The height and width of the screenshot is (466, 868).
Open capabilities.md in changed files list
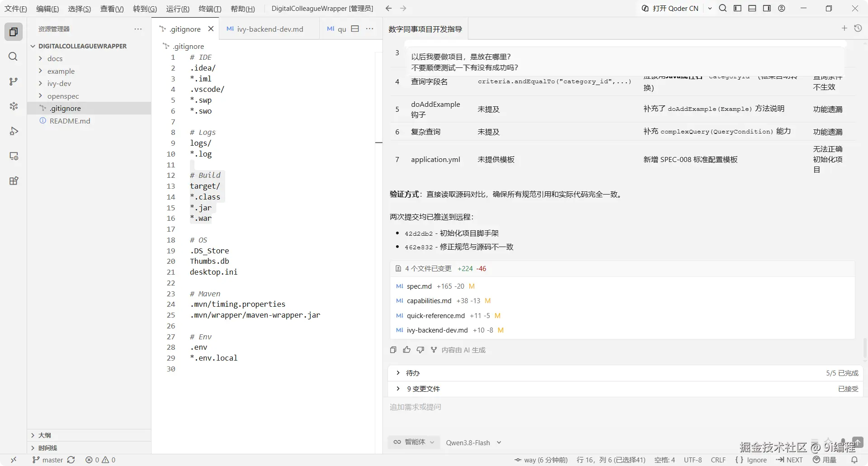point(429,301)
